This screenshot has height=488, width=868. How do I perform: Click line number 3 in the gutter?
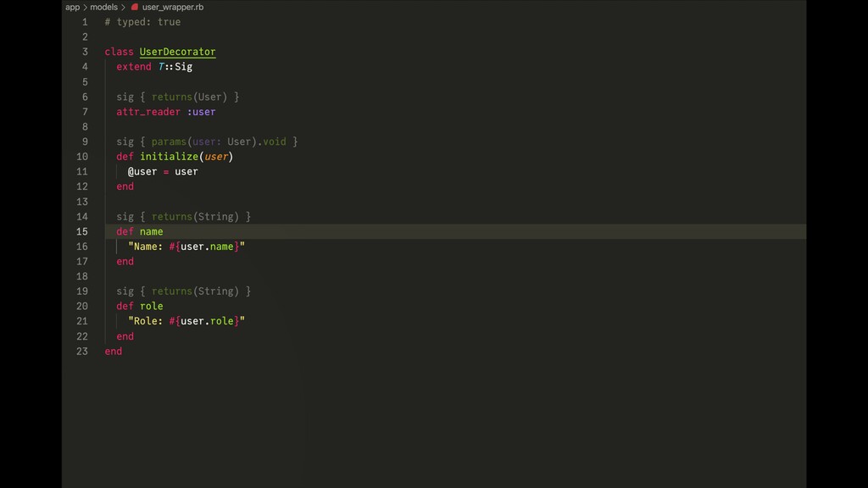pos(85,52)
